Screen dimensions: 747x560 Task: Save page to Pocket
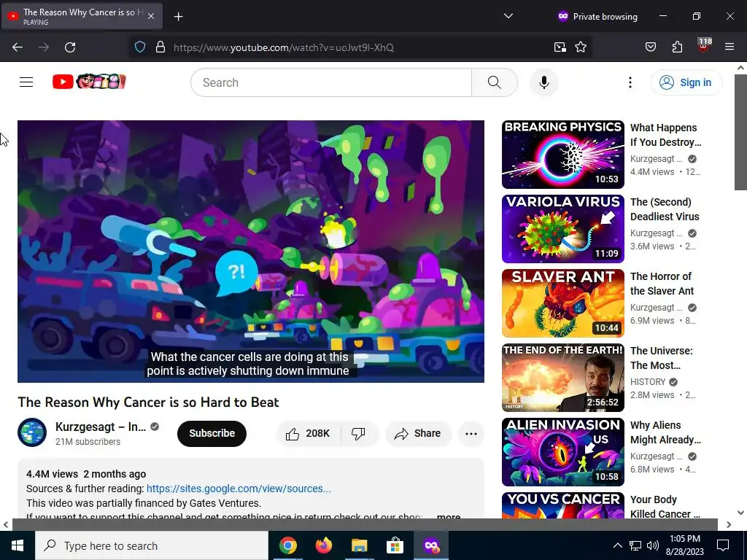(x=650, y=47)
